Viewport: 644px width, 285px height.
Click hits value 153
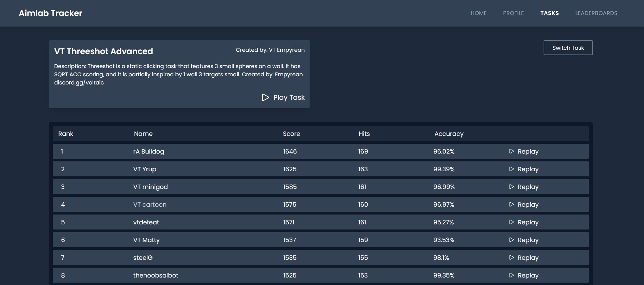(363, 275)
